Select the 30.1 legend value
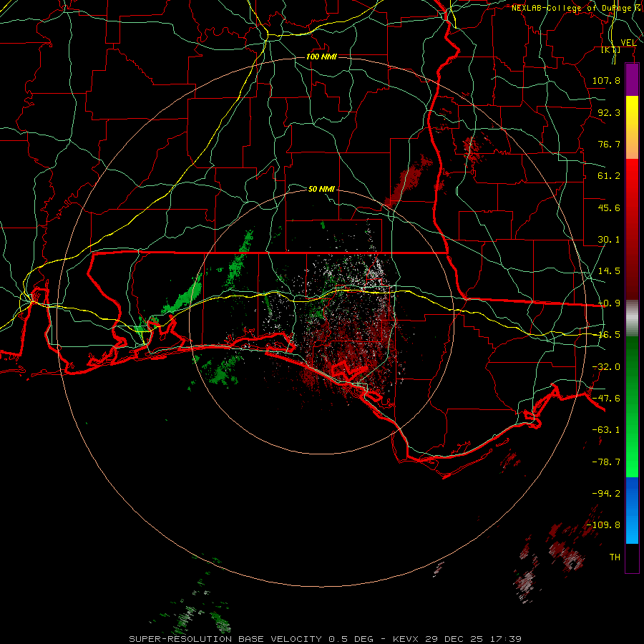644x644 pixels. coord(609,240)
